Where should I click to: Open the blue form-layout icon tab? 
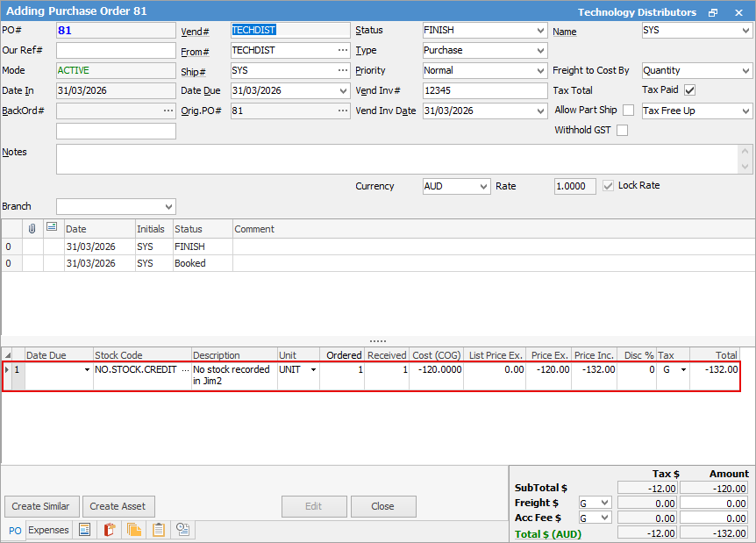[85, 530]
